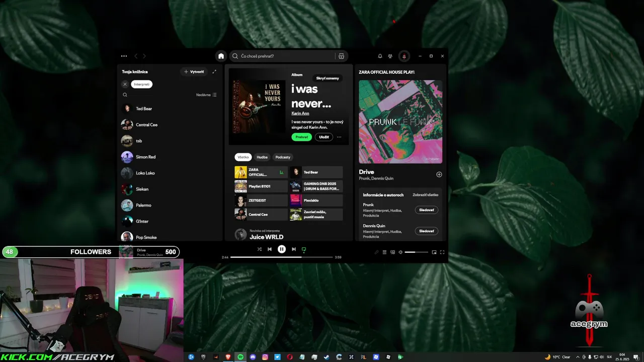The width and height of the screenshot is (644, 362).
Task: Open the Central Cee shortcut tile
Action: [261, 215]
